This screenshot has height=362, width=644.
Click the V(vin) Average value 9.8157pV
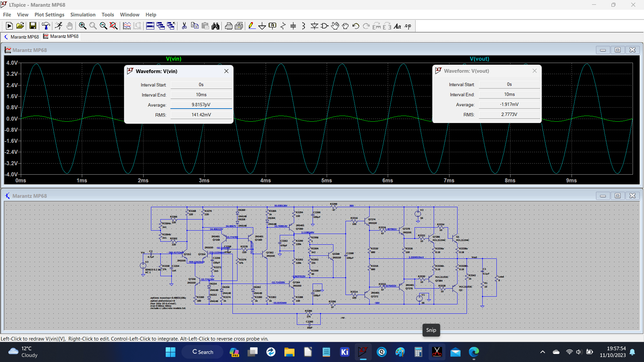pos(201,105)
